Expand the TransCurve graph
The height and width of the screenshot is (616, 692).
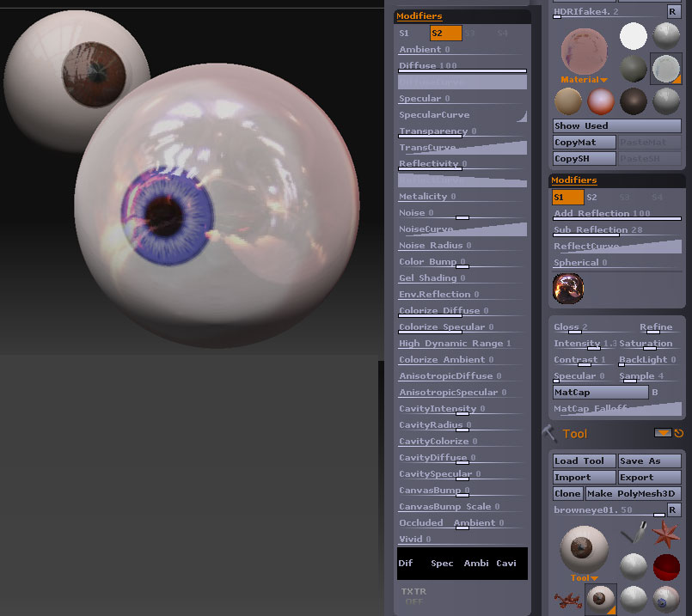point(462,147)
